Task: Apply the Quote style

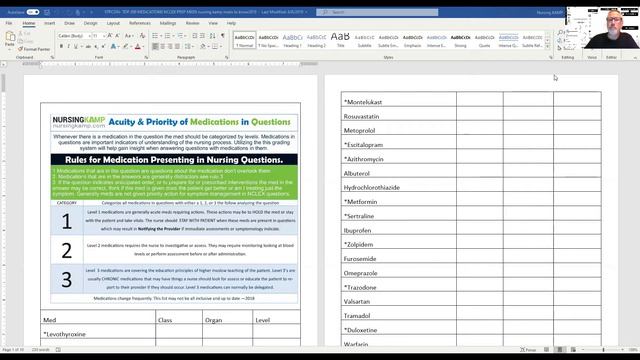Action: pos(484,40)
